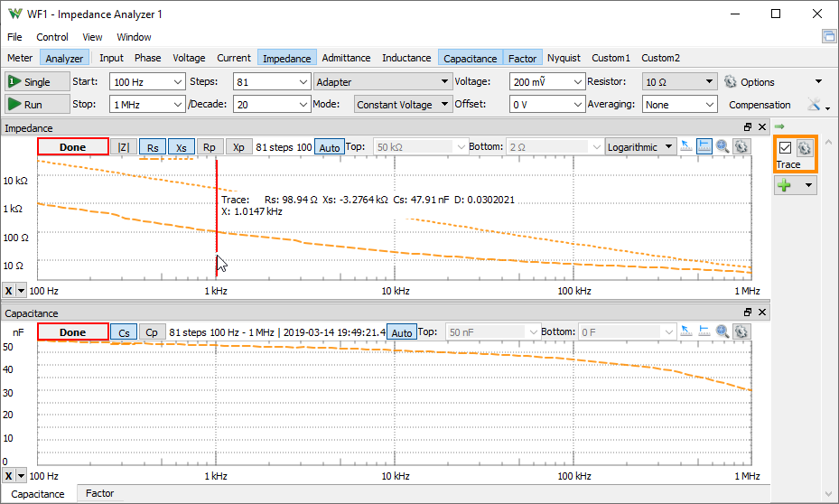This screenshot has height=504, width=839.
Task: Switch to the Nyquist view tab
Action: 564,58
